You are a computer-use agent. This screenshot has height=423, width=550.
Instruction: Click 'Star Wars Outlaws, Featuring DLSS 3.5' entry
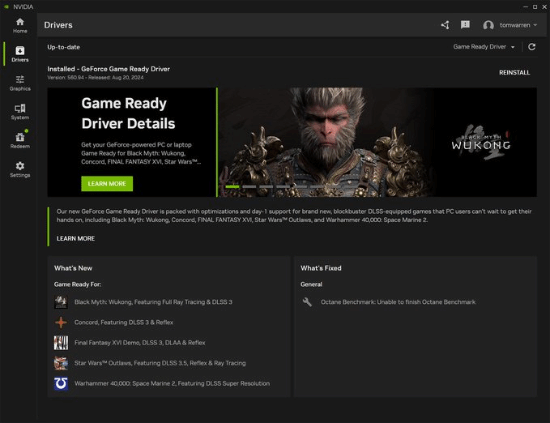(160, 363)
